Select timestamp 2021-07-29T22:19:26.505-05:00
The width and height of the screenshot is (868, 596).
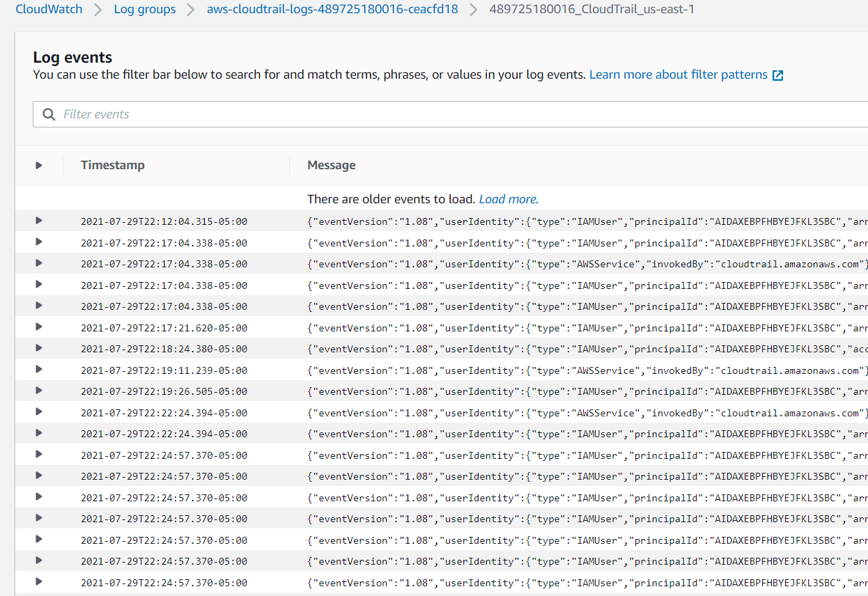click(x=164, y=391)
